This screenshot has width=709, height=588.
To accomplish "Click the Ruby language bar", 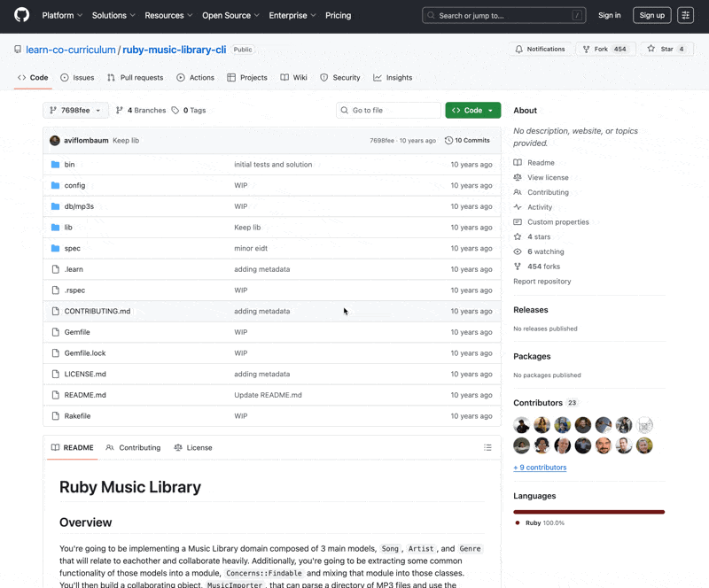I will pyautogui.click(x=588, y=512).
